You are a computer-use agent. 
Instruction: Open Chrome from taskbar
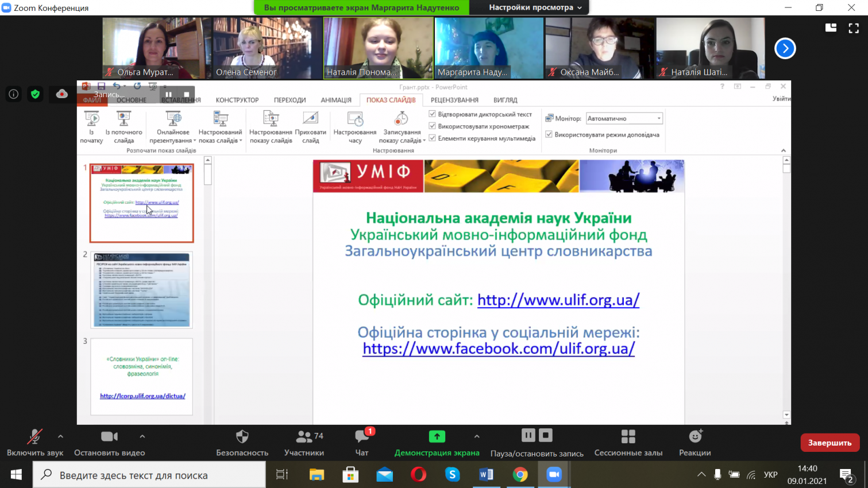[x=520, y=475]
